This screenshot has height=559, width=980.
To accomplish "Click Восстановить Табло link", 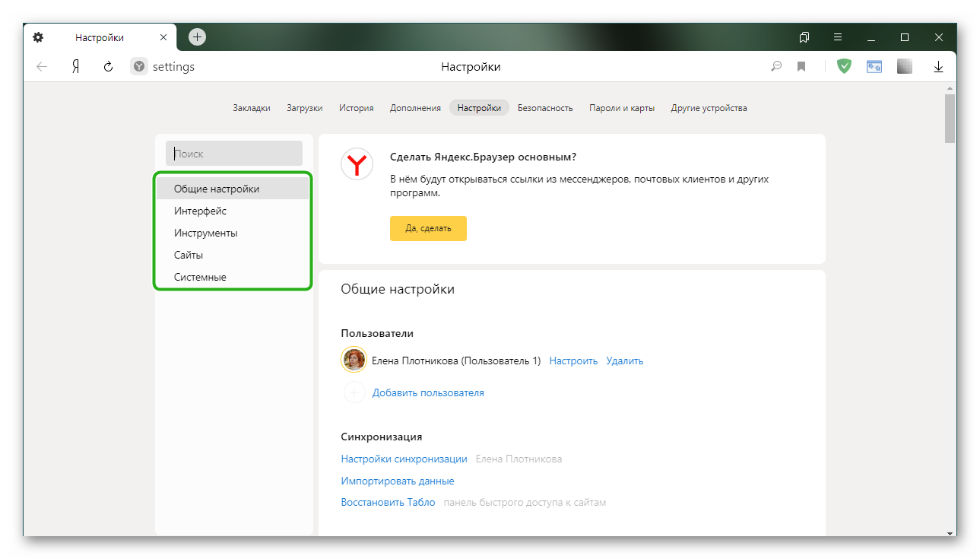I will 388,502.
